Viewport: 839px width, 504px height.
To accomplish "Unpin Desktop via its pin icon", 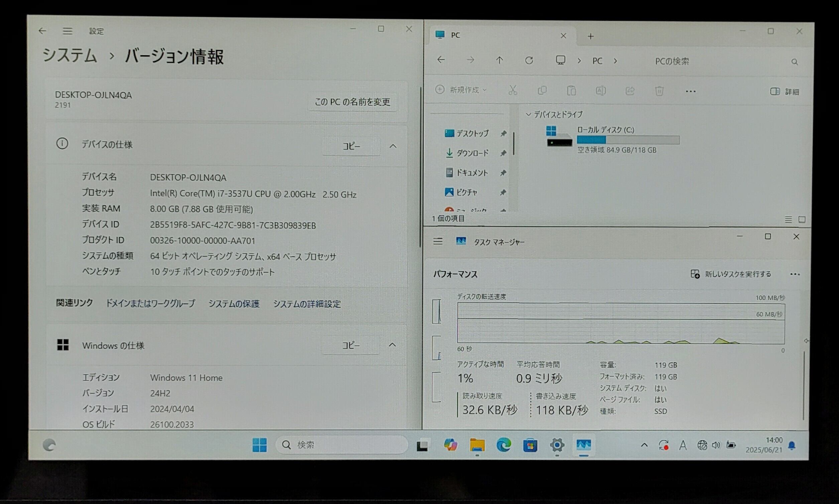I will 503,134.
